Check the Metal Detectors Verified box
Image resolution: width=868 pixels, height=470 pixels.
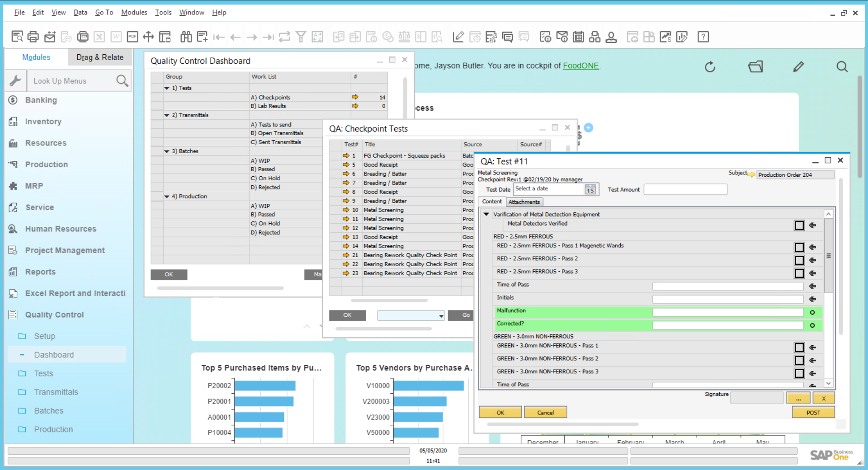[799, 225]
